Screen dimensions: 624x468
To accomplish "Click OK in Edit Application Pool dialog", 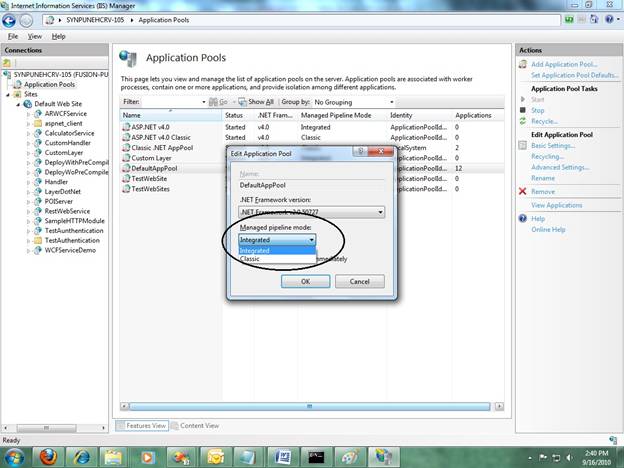I will point(305,281).
